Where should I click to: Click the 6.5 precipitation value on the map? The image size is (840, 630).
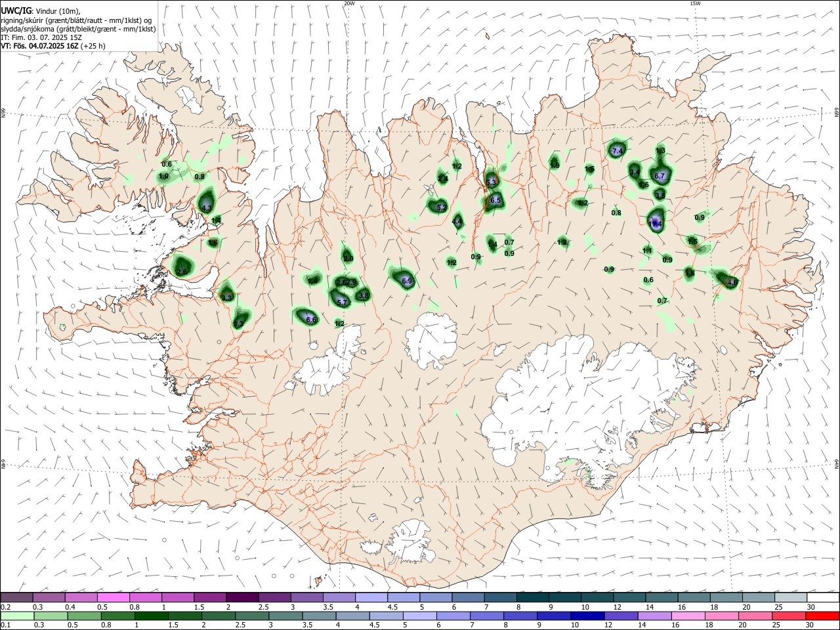[x=495, y=200]
